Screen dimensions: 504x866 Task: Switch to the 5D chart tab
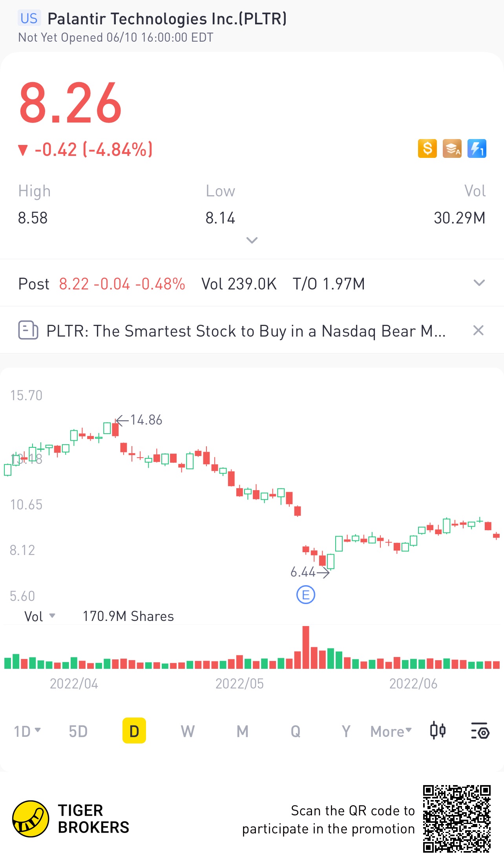click(x=78, y=731)
